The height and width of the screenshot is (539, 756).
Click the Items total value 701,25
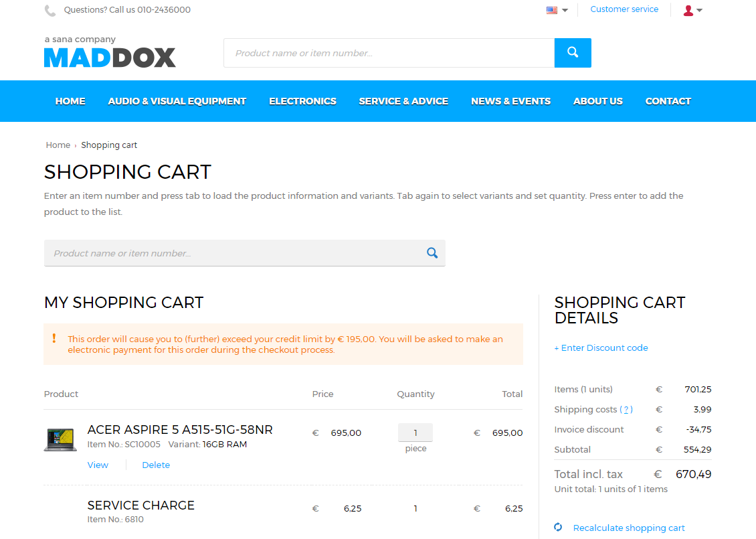[x=698, y=390]
